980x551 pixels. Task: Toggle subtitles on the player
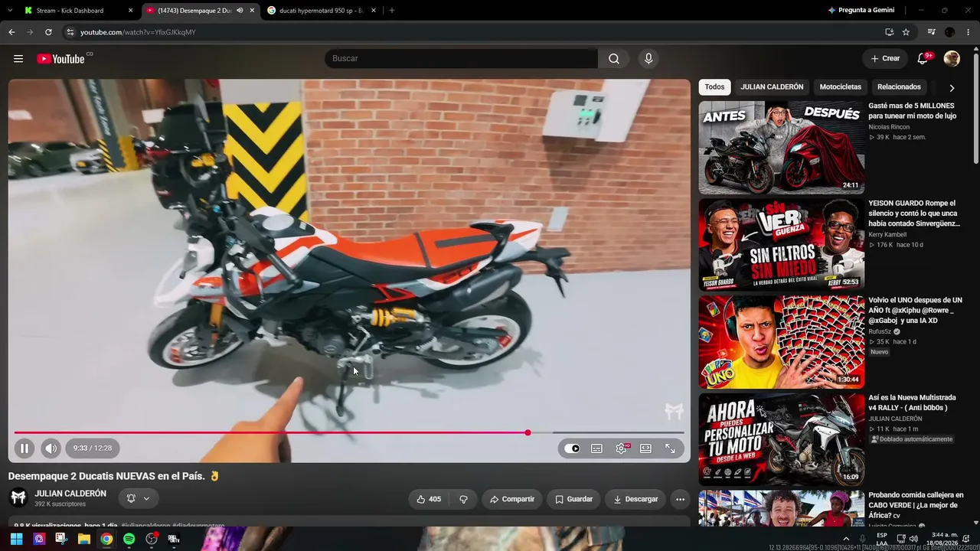coord(596,448)
